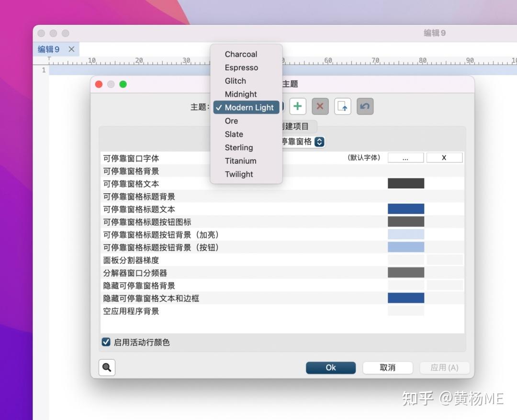Image resolution: width=517 pixels, height=420 pixels.
Task: Uncheck 启用活动行颜色
Action: pos(106,342)
